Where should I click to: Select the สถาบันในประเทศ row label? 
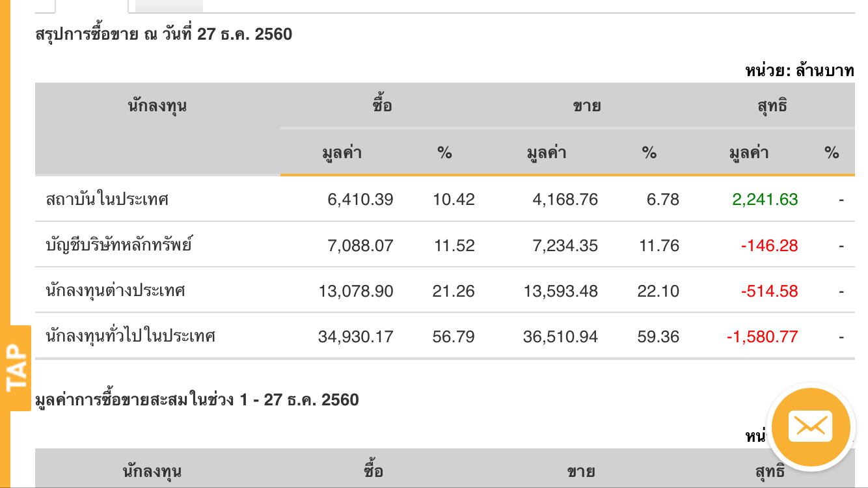pyautogui.click(x=107, y=199)
